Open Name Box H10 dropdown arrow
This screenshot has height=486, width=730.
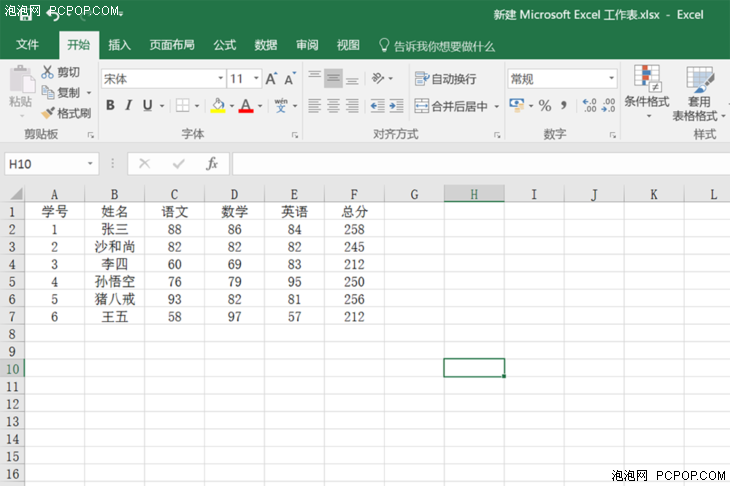tap(90, 164)
